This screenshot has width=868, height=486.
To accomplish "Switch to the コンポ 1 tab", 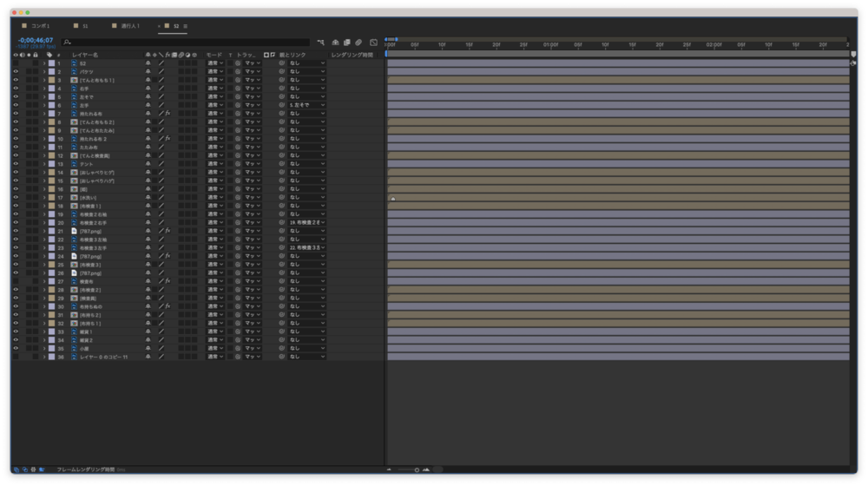I will 41,26.
